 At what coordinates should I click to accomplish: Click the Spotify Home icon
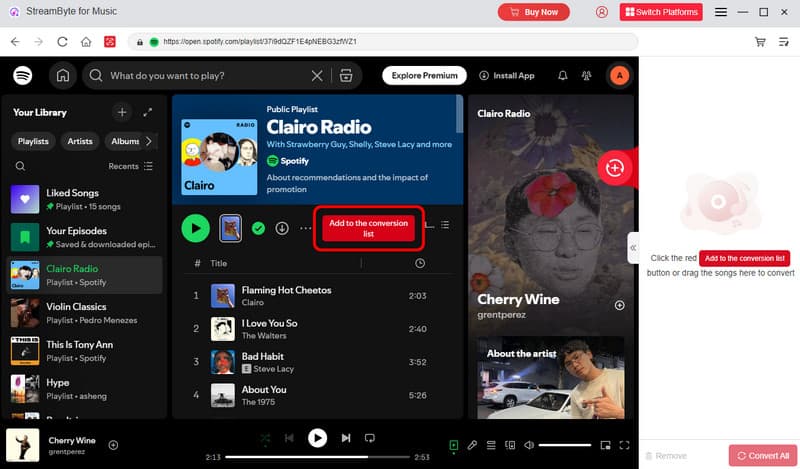pyautogui.click(x=63, y=75)
